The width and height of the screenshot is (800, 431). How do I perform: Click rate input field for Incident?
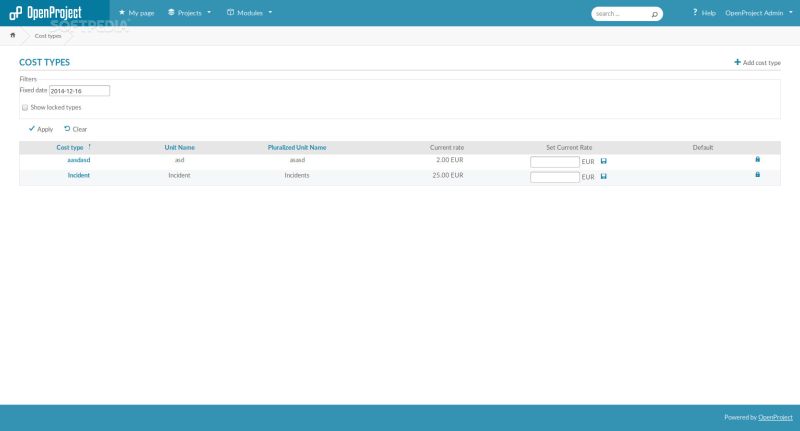point(555,177)
